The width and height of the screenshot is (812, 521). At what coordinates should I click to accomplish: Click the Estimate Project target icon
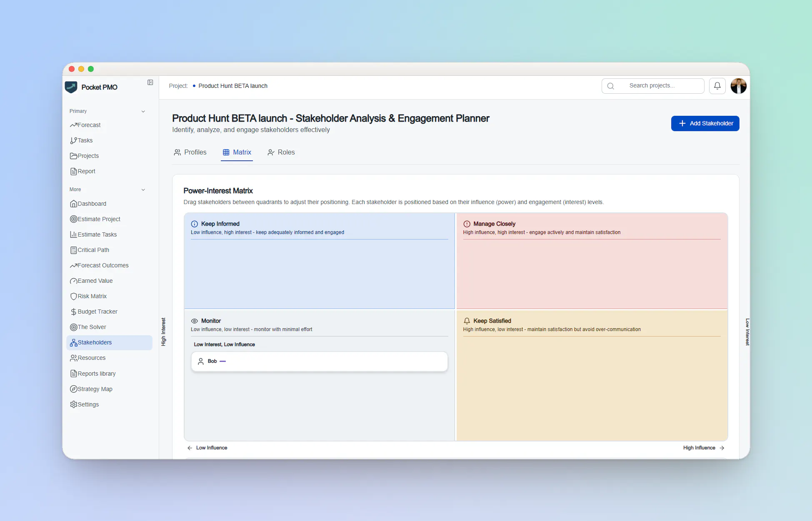click(73, 219)
